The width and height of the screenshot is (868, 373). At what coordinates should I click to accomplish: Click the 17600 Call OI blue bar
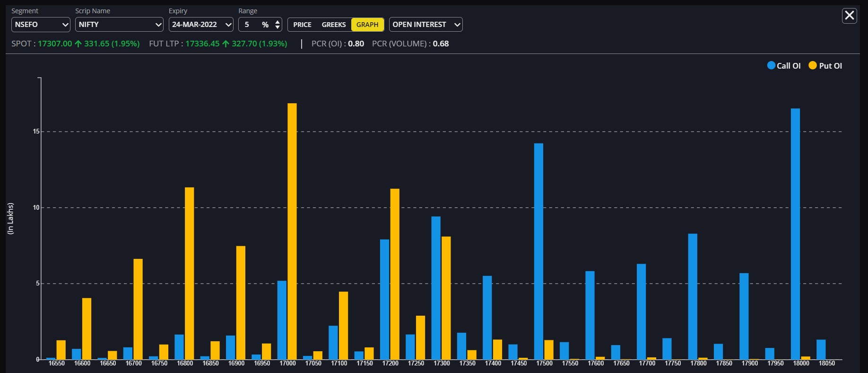(x=590, y=315)
